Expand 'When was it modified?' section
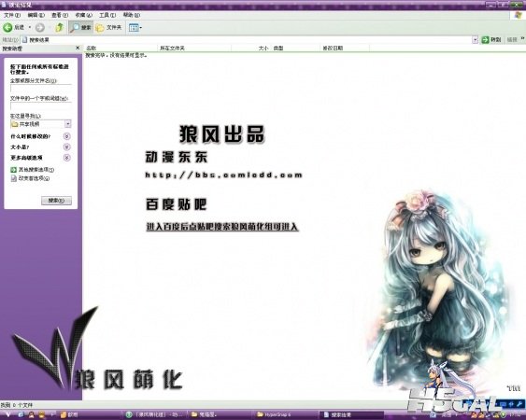Viewport: 526px width, 420px height. tap(66, 136)
